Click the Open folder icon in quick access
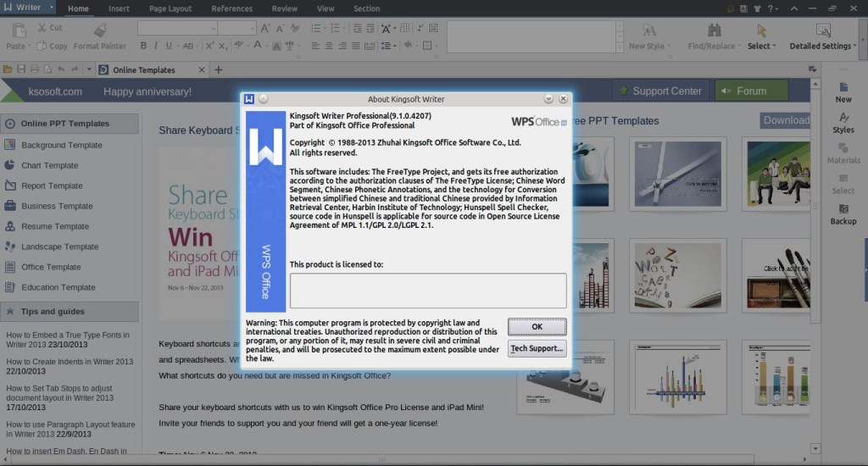 click(x=8, y=69)
